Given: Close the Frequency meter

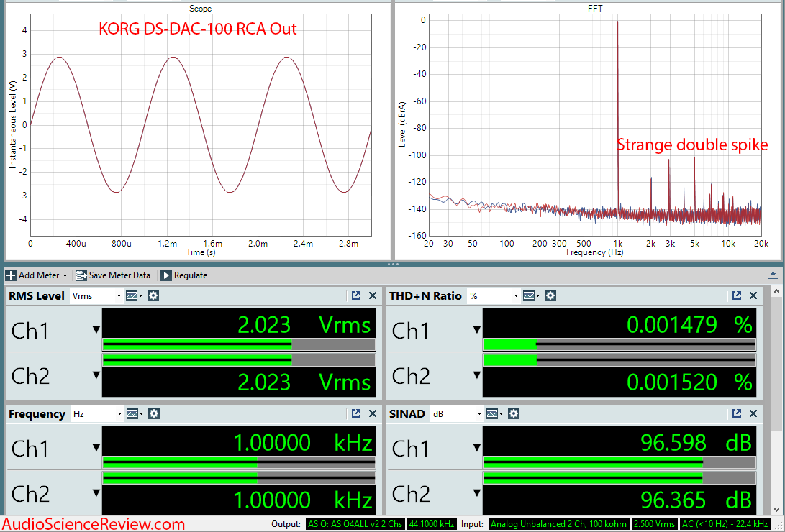Looking at the screenshot, I should click(x=373, y=413).
